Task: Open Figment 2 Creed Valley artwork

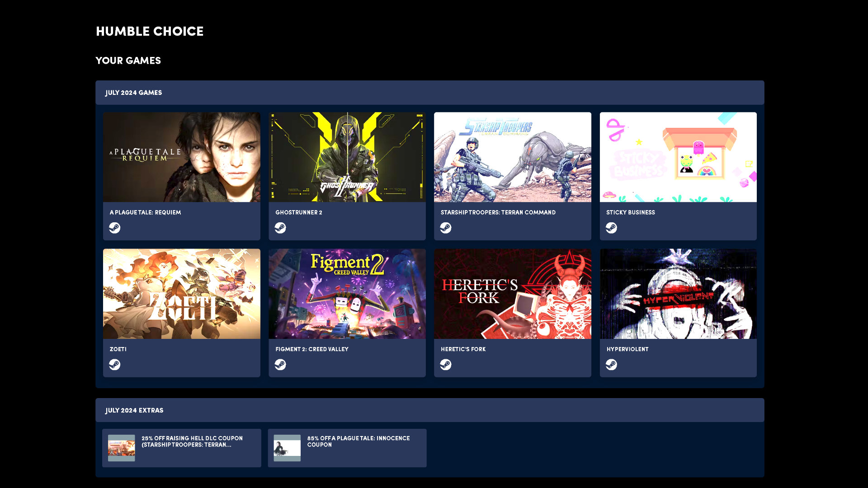Action: [x=347, y=294]
